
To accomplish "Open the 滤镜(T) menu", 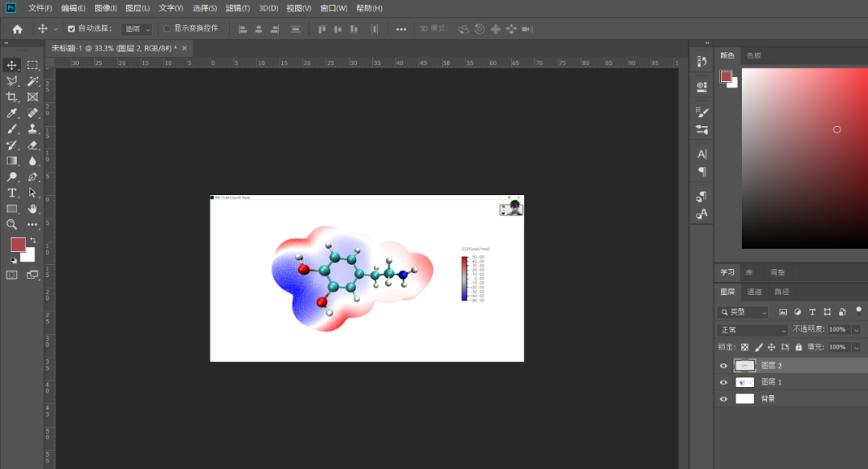I will [x=238, y=8].
